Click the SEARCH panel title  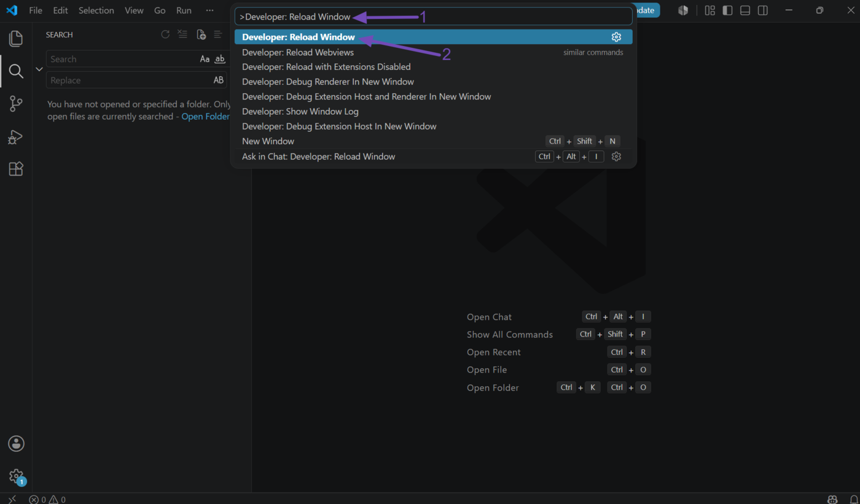click(59, 35)
